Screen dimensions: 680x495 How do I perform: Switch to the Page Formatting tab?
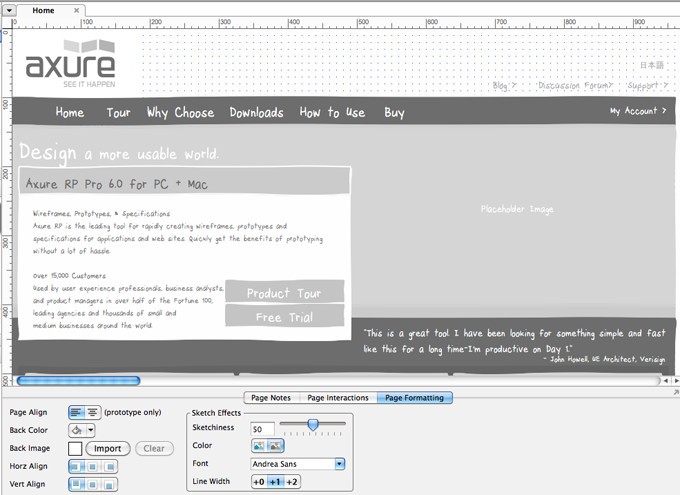(415, 398)
